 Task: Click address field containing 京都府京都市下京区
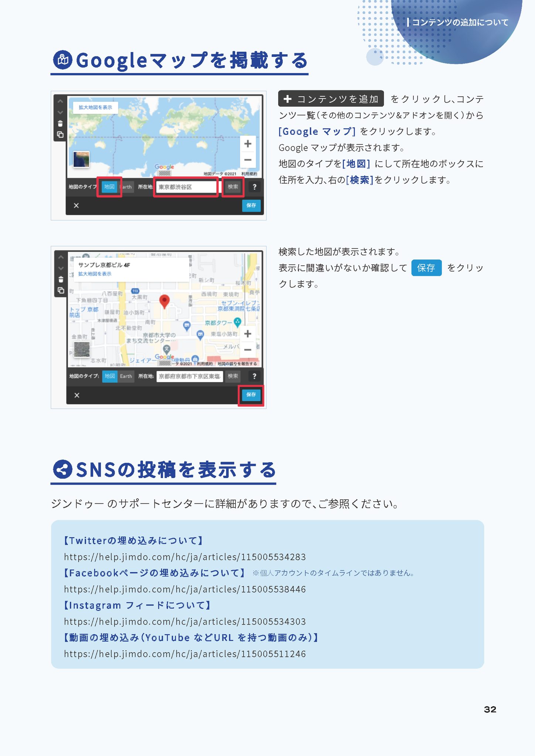[190, 377]
